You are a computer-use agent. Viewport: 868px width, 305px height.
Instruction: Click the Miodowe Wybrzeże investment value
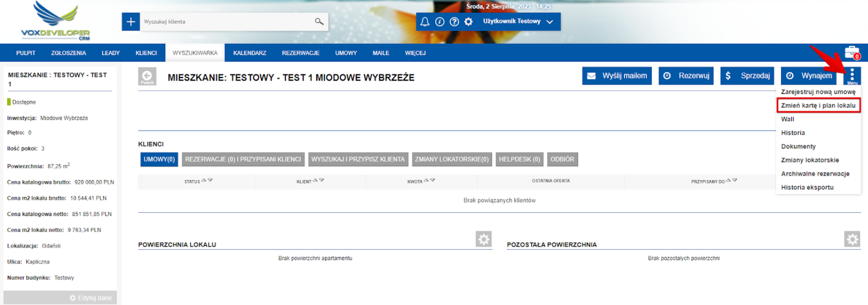(x=64, y=118)
